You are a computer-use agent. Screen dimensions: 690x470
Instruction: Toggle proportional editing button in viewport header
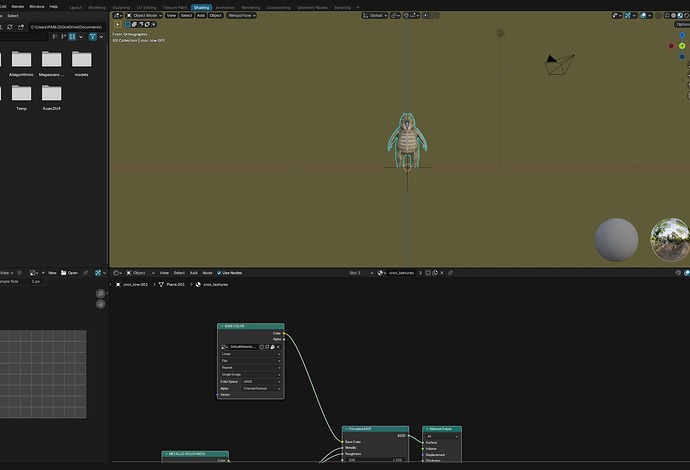pos(426,15)
